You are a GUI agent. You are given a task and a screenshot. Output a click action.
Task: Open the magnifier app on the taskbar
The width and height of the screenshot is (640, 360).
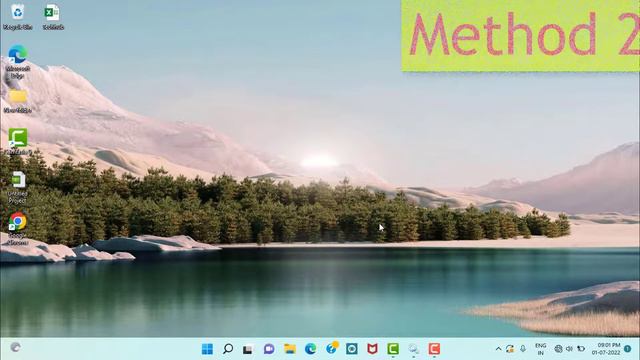click(x=413, y=349)
